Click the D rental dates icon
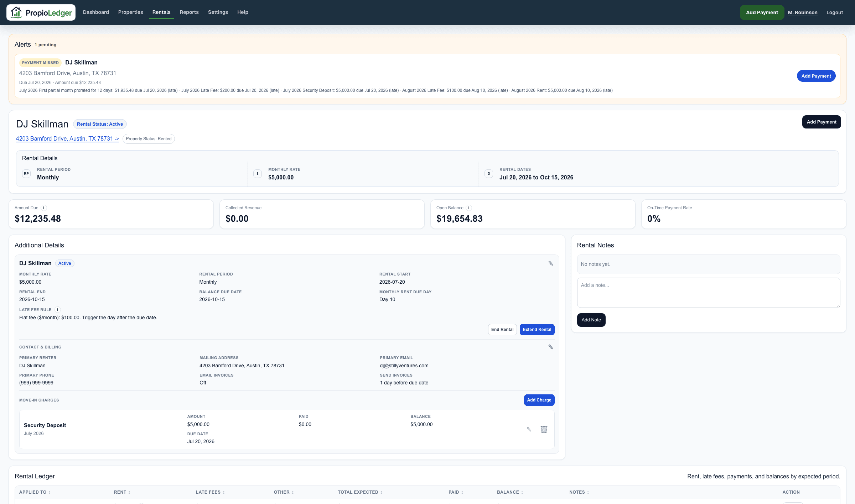This screenshot has width=855, height=504. click(x=489, y=174)
